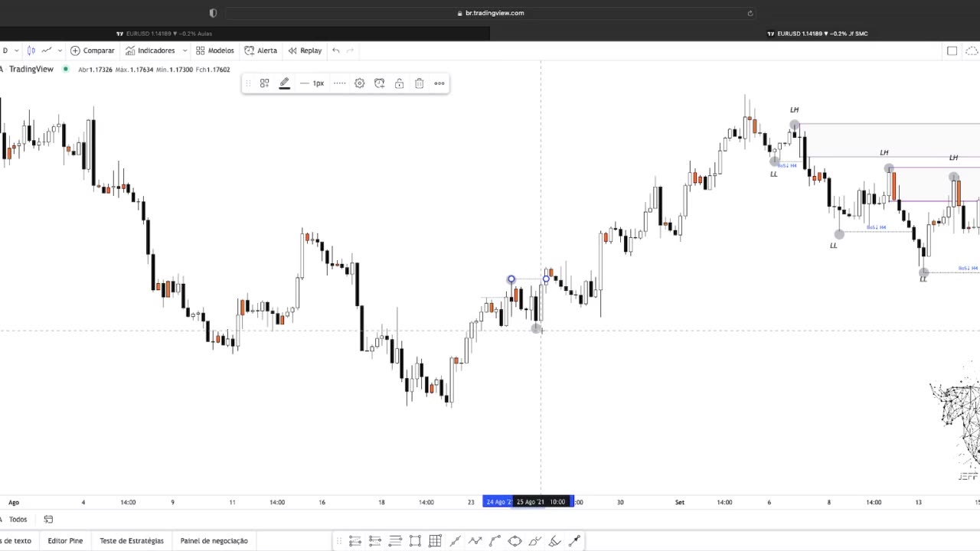Viewport: 980px width, 551px height.
Task: Select the trend line tool icon
Action: [x=455, y=541]
